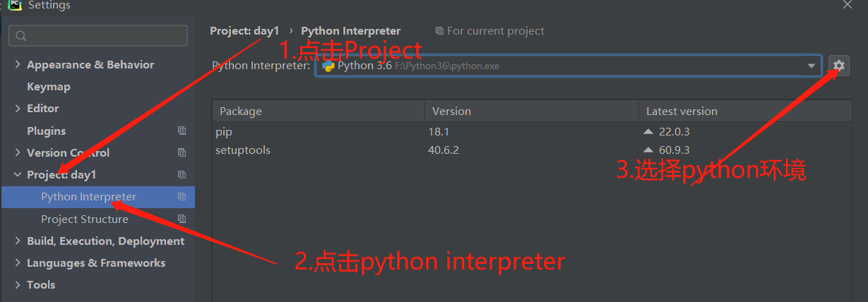Screen dimensions: 868x302
Task: Click the PyCharm logo in title bar
Action: (14, 4)
